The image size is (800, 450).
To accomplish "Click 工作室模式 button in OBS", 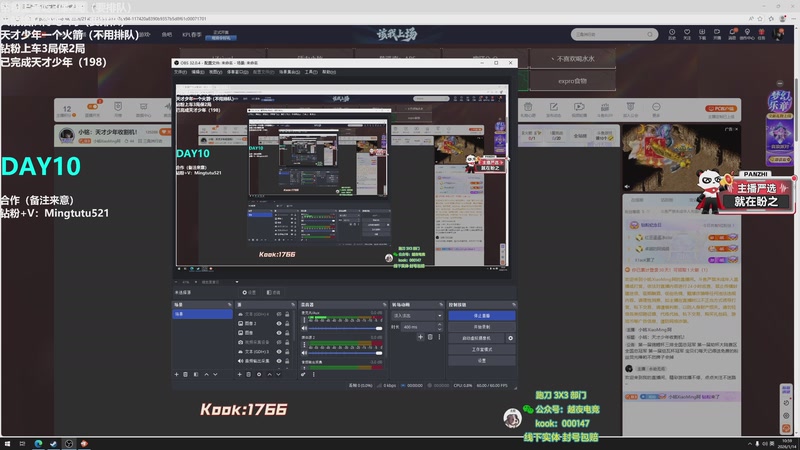I will point(482,349).
